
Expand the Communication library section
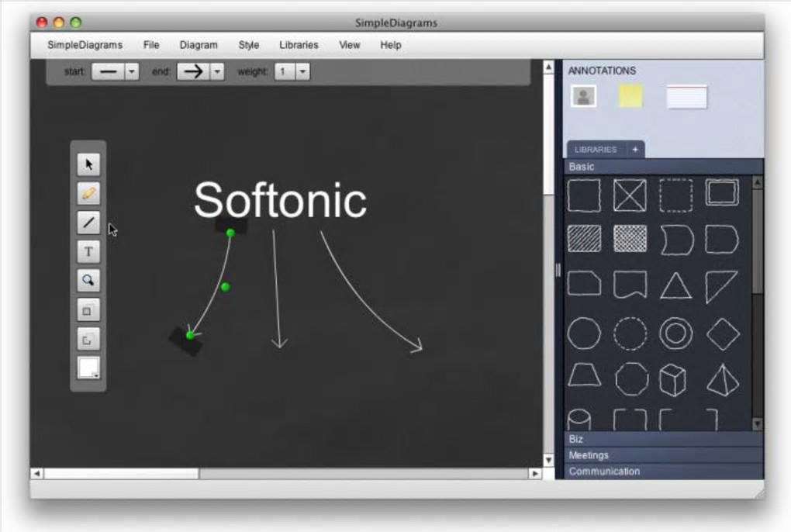point(663,471)
